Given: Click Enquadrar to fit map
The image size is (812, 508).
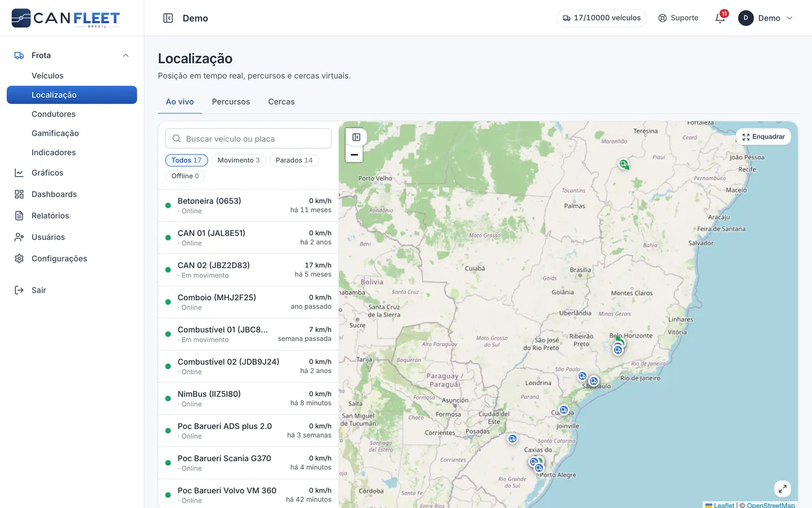Looking at the screenshot, I should pyautogui.click(x=764, y=137).
